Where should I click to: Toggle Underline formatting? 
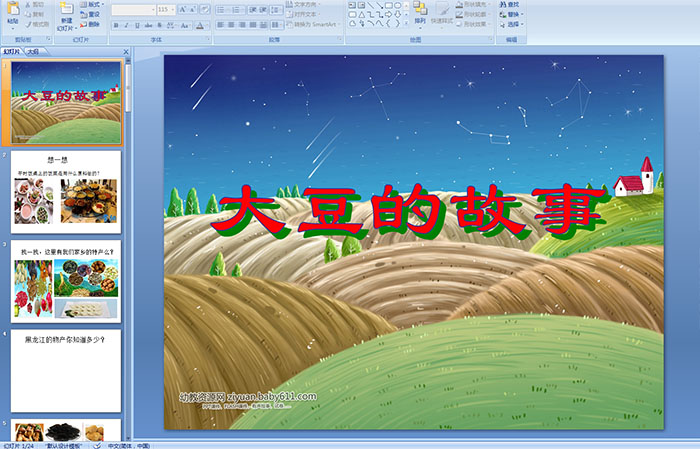click(x=138, y=25)
